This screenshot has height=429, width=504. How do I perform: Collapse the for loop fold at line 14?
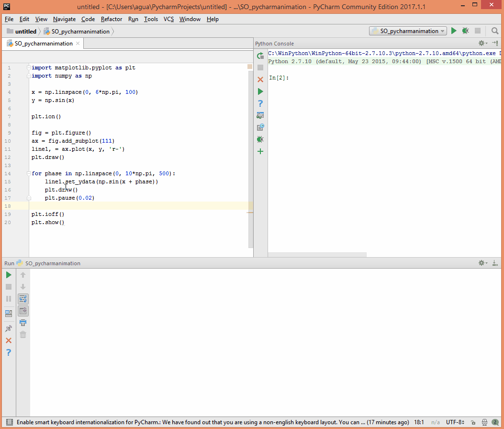click(x=28, y=173)
